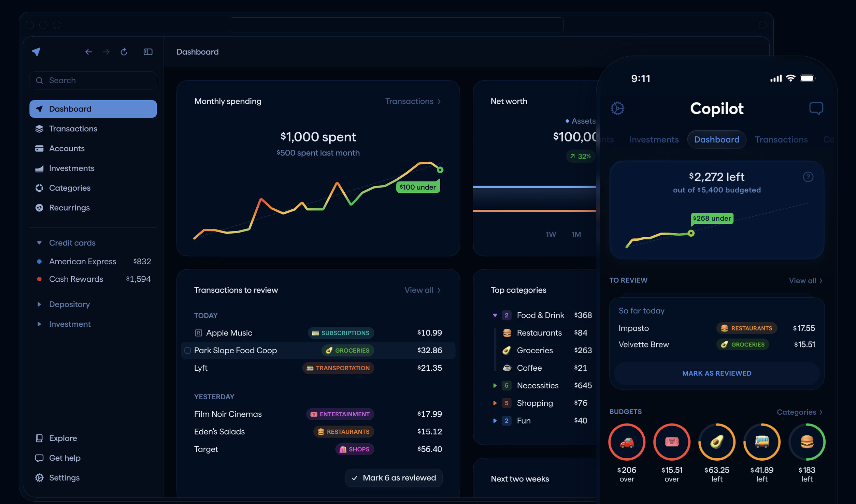856x504 pixels.
Task: Click the Restaurants tag on Impasto
Action: click(x=747, y=328)
